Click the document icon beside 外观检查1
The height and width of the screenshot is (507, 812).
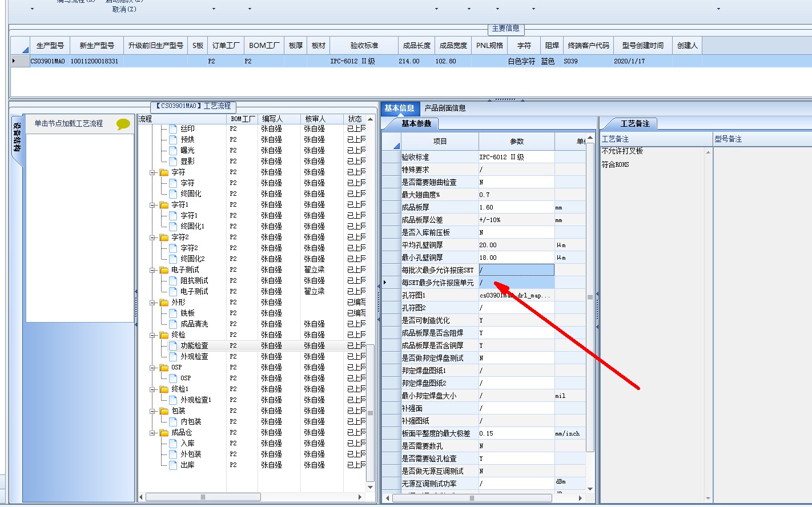173,400
